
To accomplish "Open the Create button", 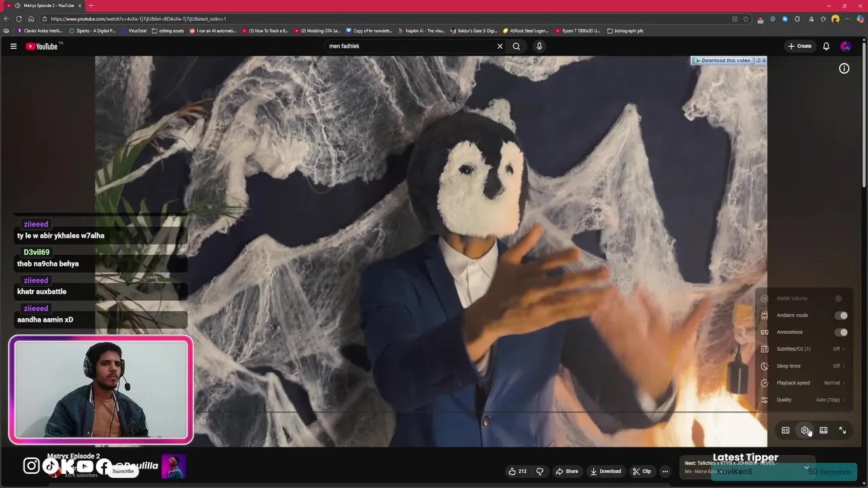I will pos(800,46).
